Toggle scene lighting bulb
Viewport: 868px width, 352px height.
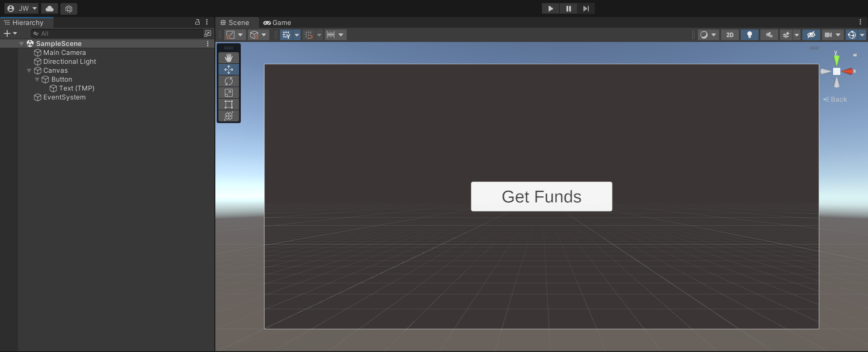click(x=750, y=35)
